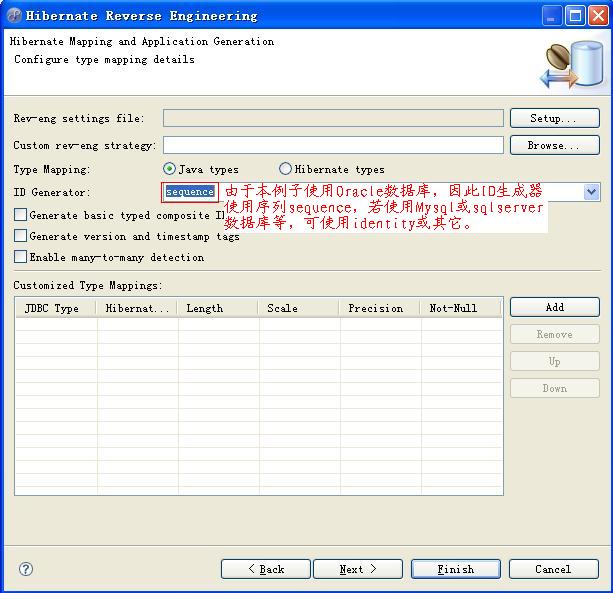Image resolution: width=613 pixels, height=593 pixels.
Task: Enable many-to-many detection checkbox
Action: [x=20, y=257]
